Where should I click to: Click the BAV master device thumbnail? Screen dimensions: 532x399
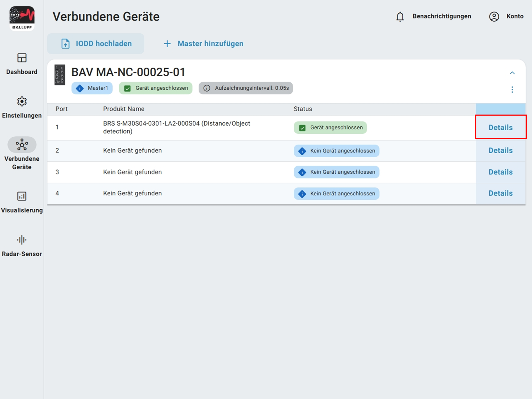point(60,75)
